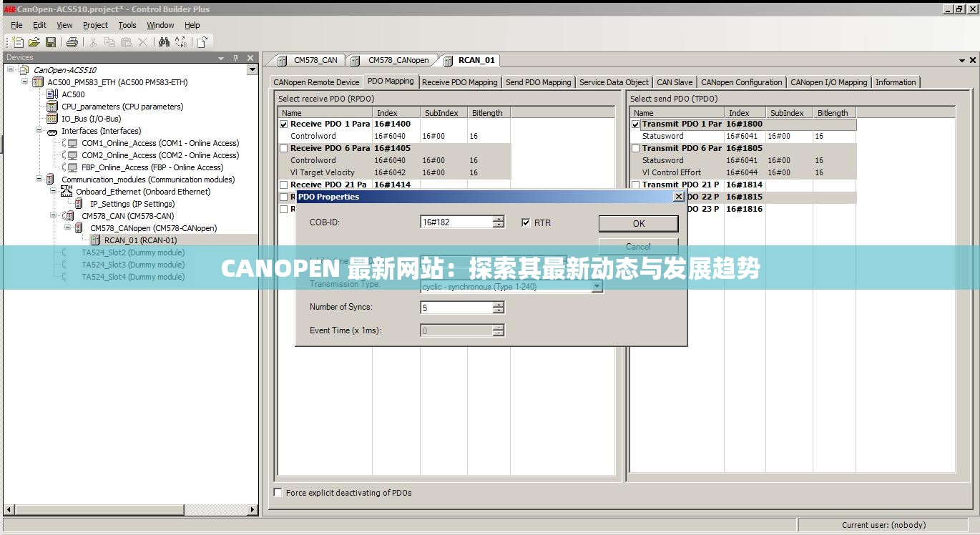
Task: Enable RTR in the PDO Properties dialog
Action: (x=526, y=222)
